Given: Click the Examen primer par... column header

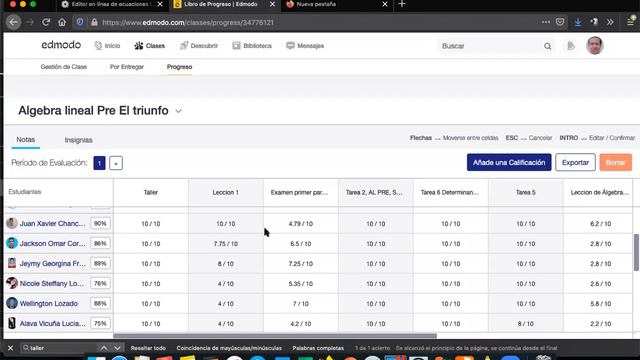Looking at the screenshot, I should pos(300,192).
